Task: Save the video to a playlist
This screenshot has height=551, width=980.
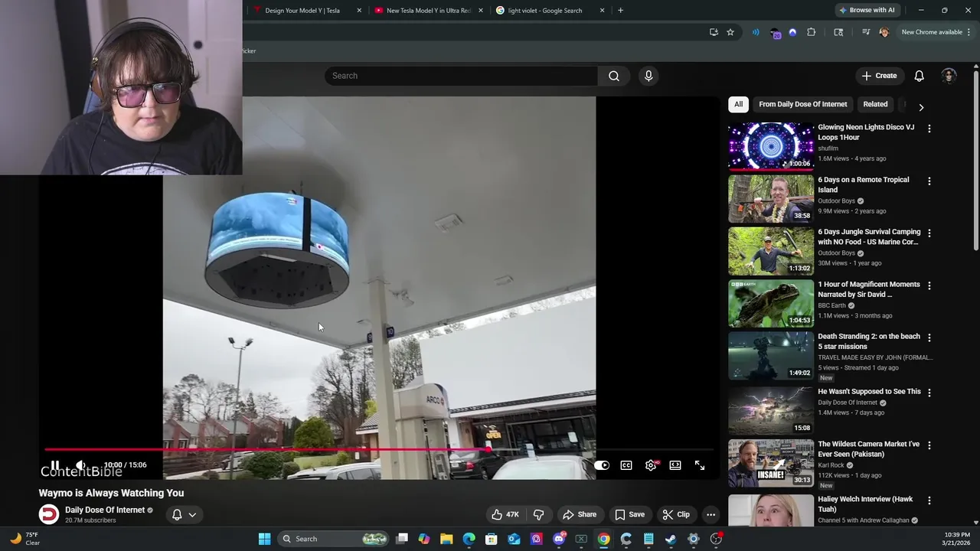Action: click(x=630, y=514)
